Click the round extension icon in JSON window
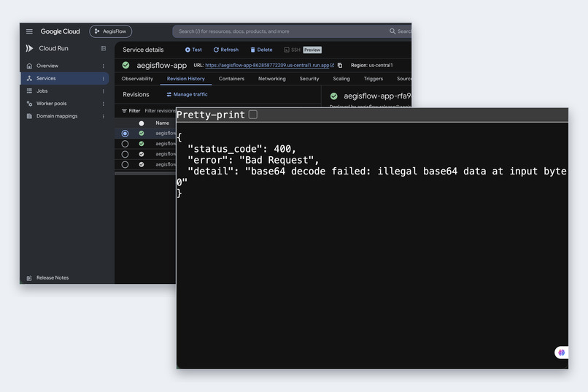This screenshot has width=588, height=392. click(x=562, y=353)
